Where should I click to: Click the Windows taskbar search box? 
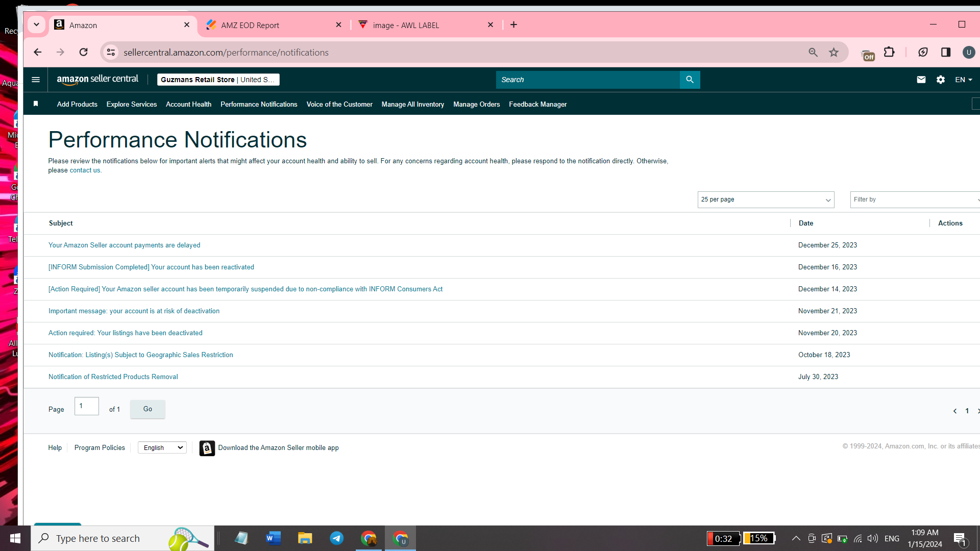coord(122,538)
